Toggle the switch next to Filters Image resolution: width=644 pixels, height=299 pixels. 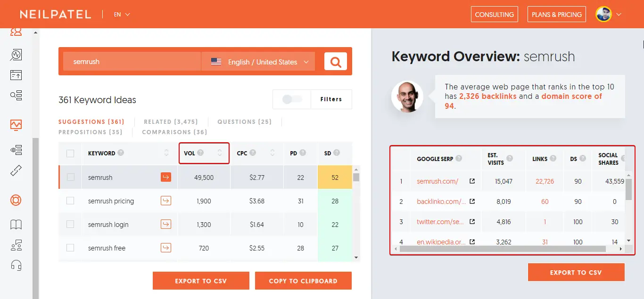291,99
